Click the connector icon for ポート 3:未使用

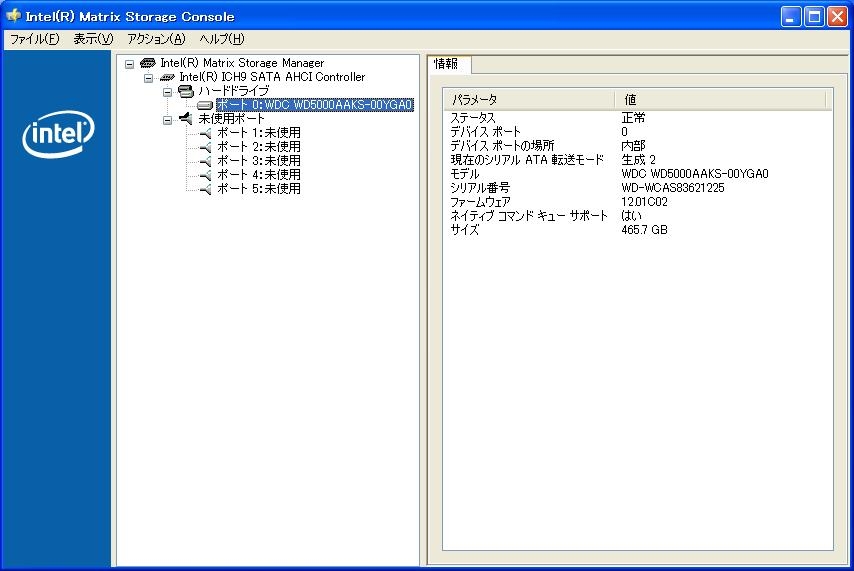(x=205, y=161)
